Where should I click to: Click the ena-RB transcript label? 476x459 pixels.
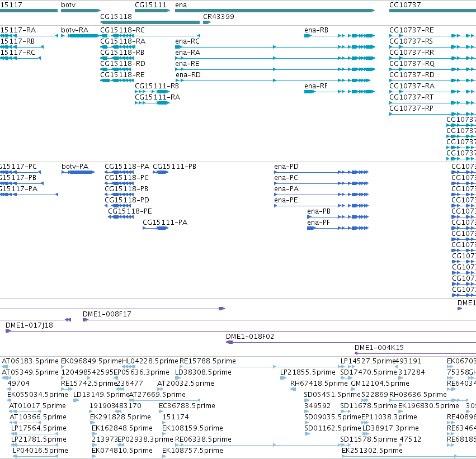316,30
